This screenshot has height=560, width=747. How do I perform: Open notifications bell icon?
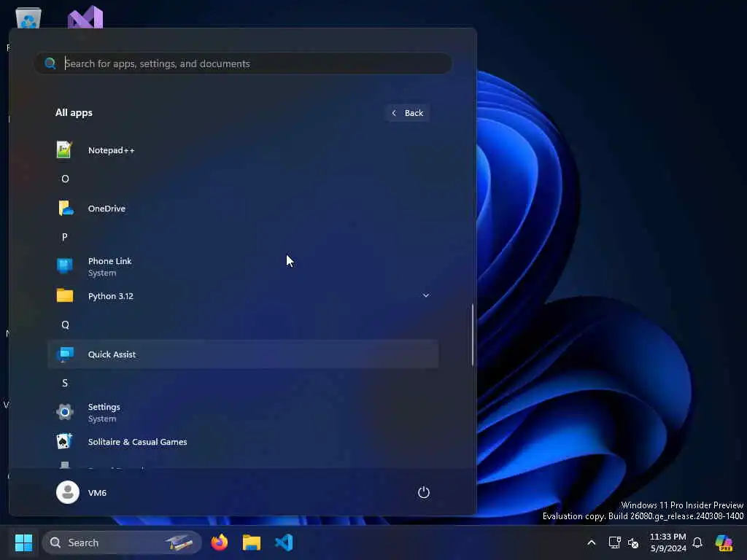pyautogui.click(x=697, y=542)
